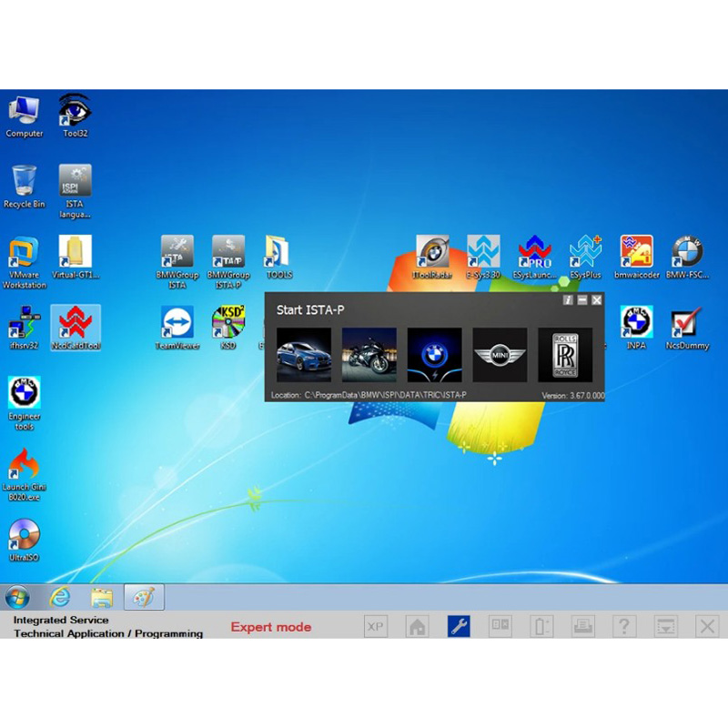This screenshot has height=728, width=728.
Task: Choose the BMW car tile in Start ISTA-P
Action: [304, 355]
